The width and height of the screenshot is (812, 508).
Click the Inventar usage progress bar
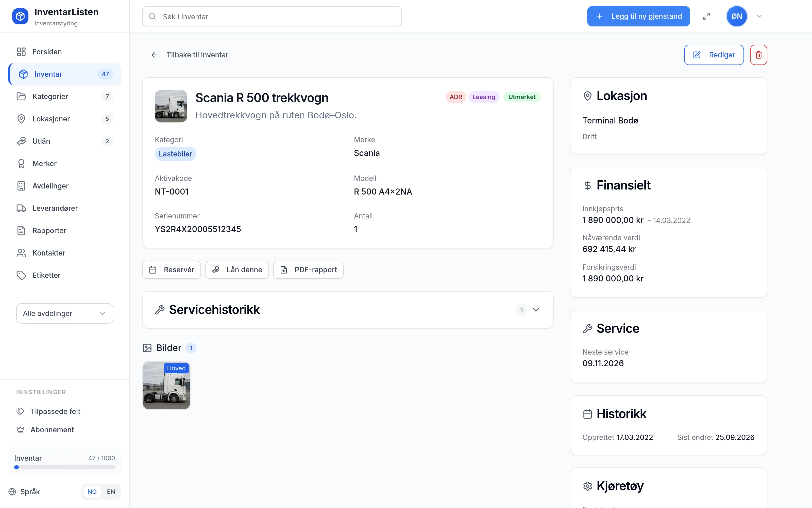coord(64,467)
